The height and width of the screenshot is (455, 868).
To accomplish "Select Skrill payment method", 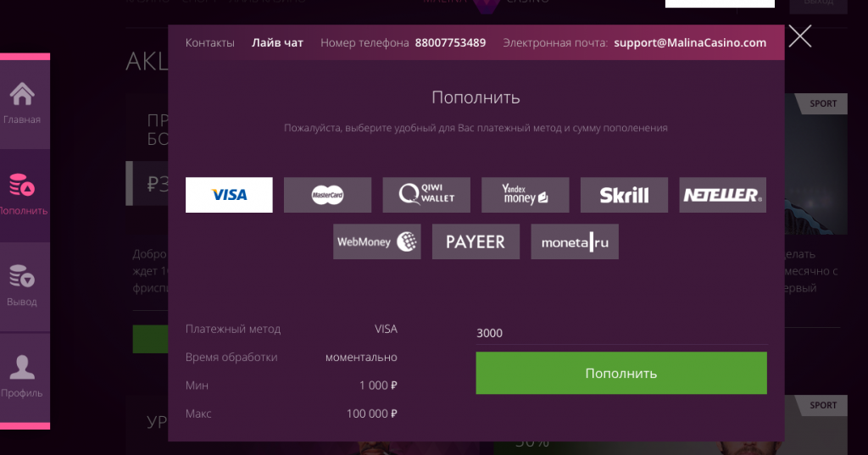I will pyautogui.click(x=624, y=195).
